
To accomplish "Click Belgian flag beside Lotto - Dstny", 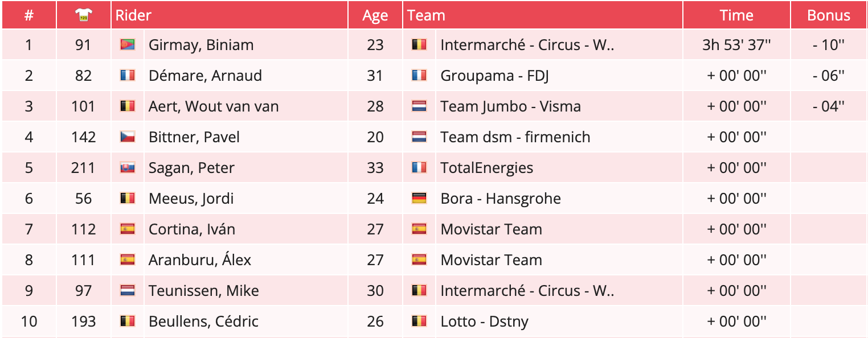I will point(419,321).
